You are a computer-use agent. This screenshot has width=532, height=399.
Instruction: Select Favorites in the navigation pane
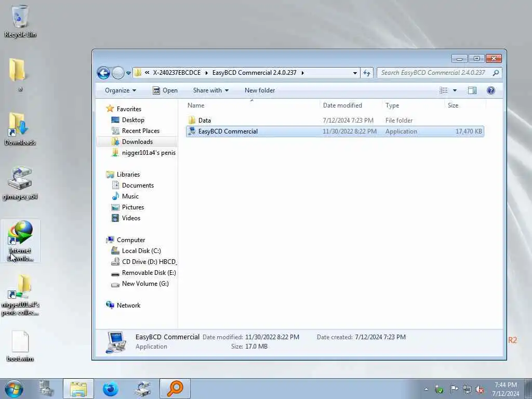[124, 109]
